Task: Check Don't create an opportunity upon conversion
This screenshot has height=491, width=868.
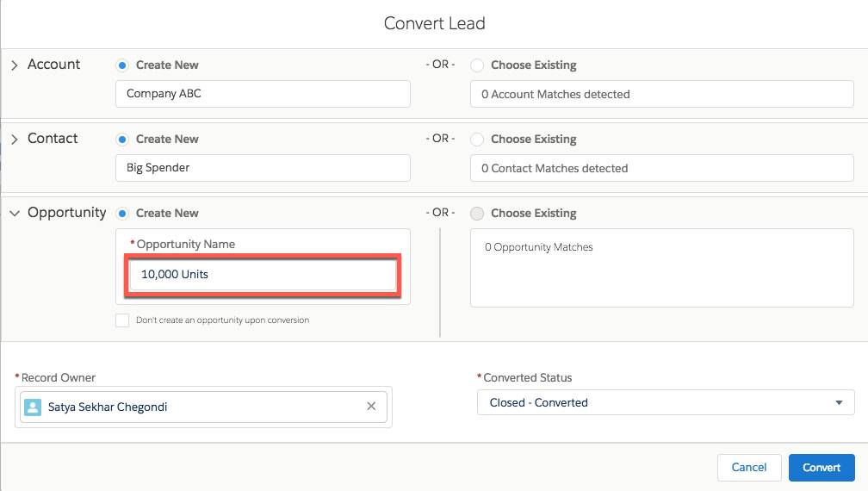Action: pyautogui.click(x=122, y=320)
